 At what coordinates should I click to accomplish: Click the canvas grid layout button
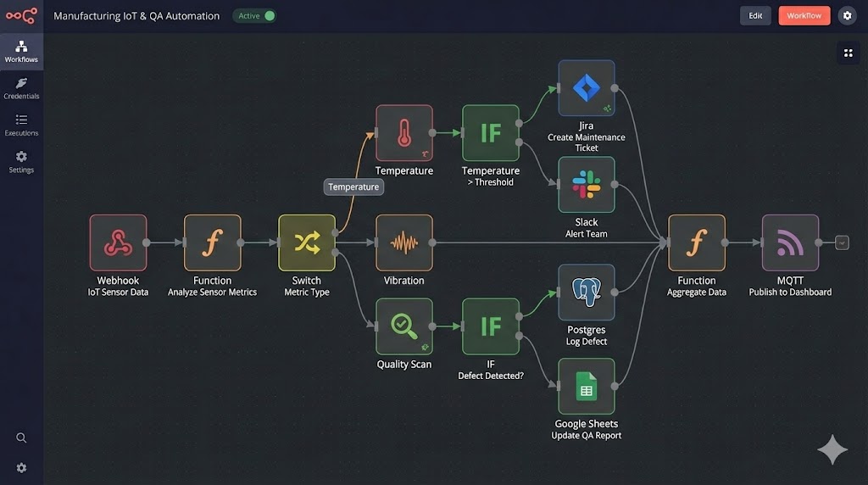click(x=847, y=53)
